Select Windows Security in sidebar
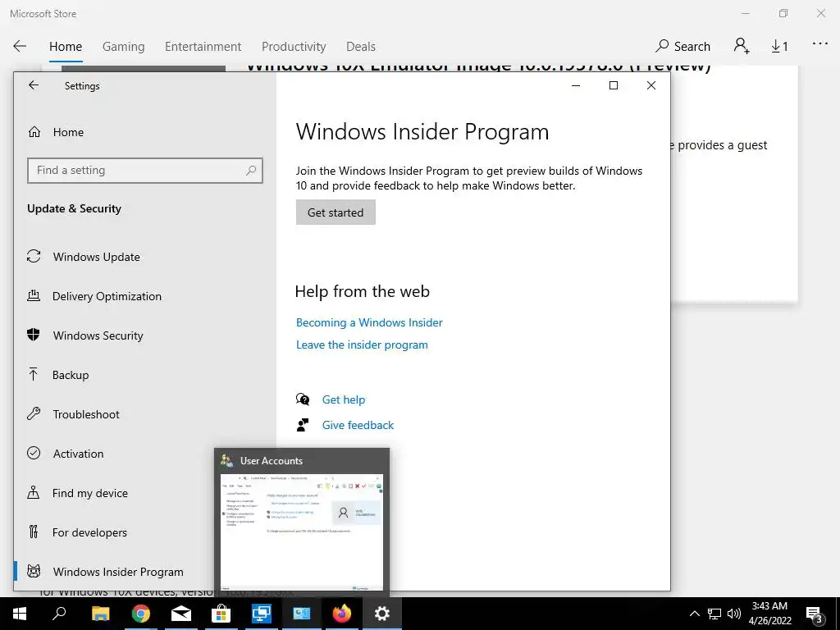This screenshot has height=630, width=840. [x=98, y=336]
